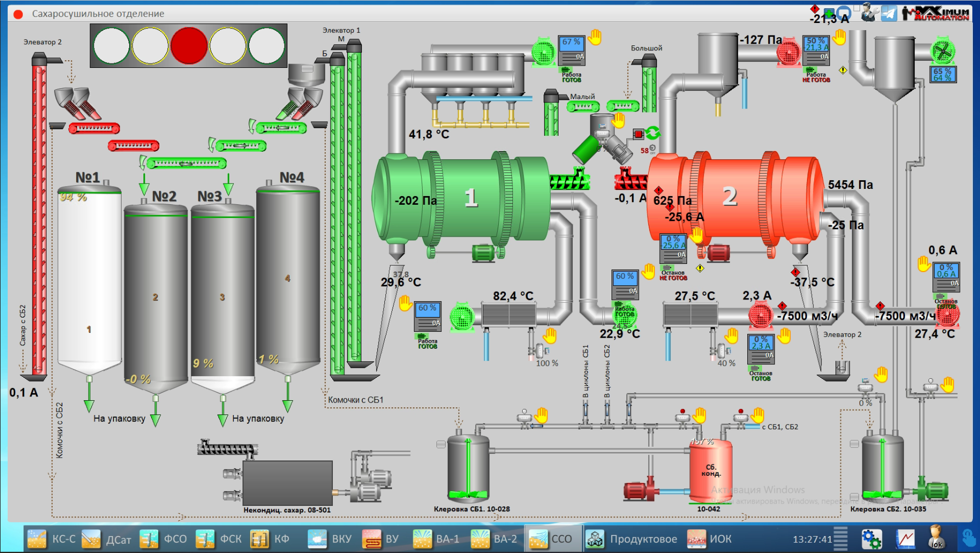
Task: Expand the 65 % / 64 % damper readout
Action: [943, 74]
